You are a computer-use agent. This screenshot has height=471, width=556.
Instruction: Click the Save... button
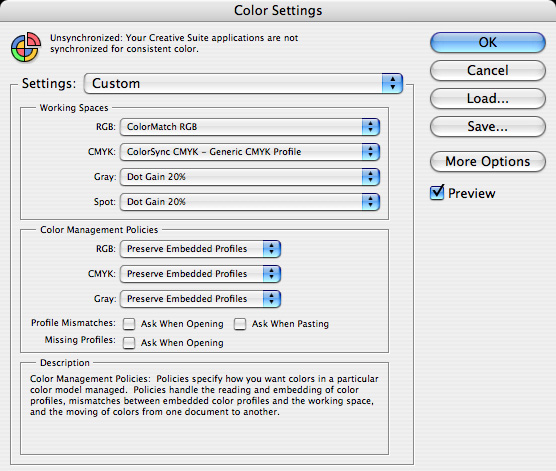coord(488,127)
